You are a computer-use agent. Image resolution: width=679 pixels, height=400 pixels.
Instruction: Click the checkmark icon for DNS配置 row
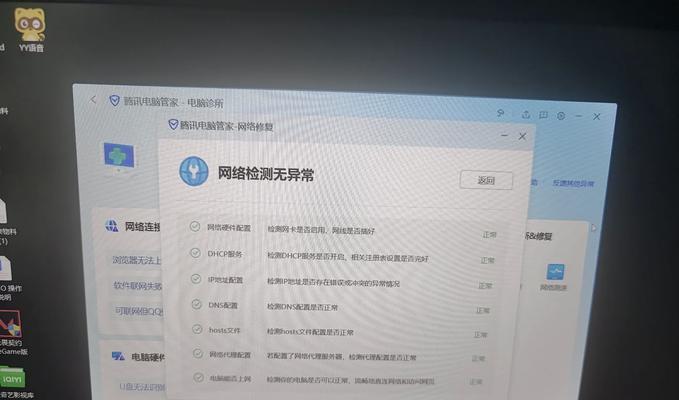tap(197, 304)
